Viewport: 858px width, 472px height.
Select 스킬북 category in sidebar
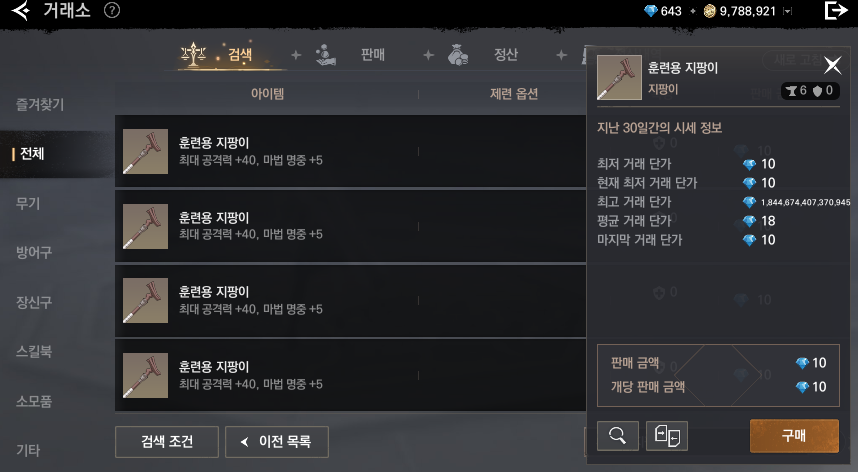34,351
